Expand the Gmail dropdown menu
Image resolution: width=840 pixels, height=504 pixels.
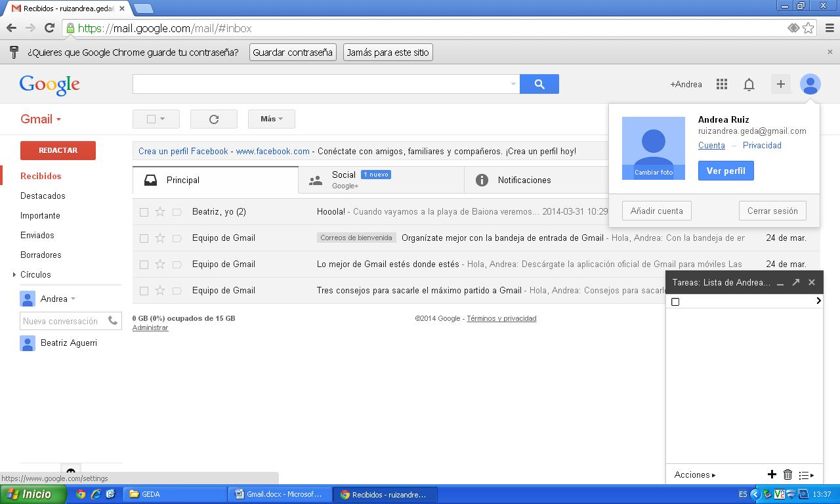[x=41, y=119]
